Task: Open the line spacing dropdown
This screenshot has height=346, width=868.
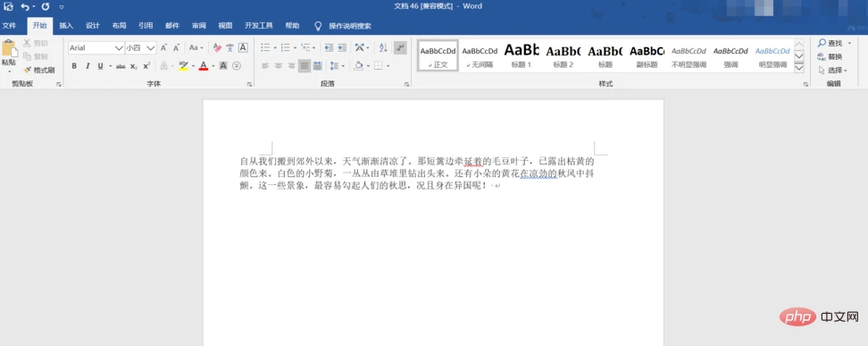Action: (x=343, y=66)
